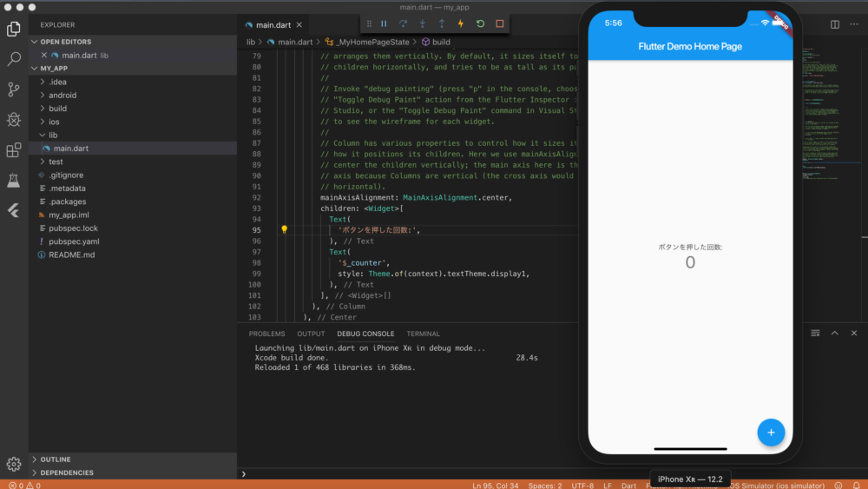Select the Debug Console tab
This screenshot has width=868, height=489.
(365, 334)
